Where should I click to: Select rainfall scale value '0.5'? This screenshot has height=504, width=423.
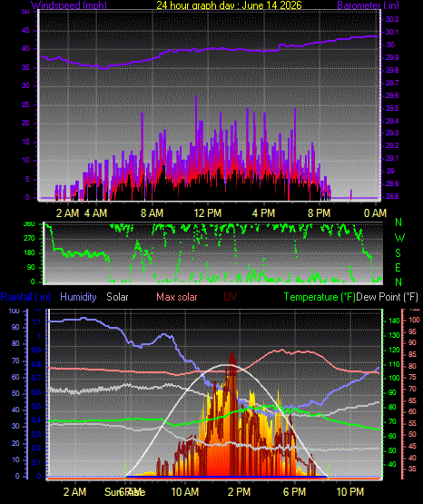pos(36,406)
